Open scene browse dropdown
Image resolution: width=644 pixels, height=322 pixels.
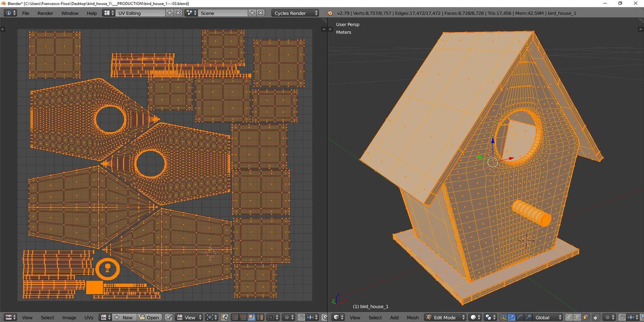pyautogui.click(x=191, y=13)
